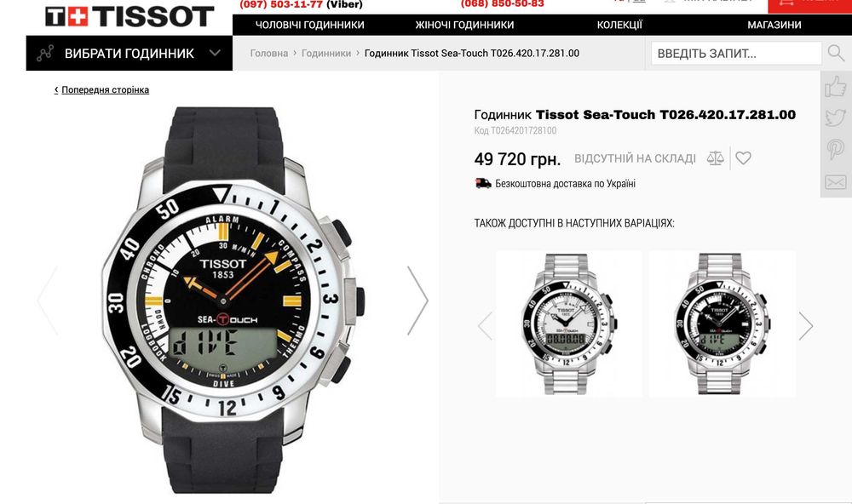The height and width of the screenshot is (504, 852).
Task: Show next variations carousel arrow
Action: [x=806, y=326]
